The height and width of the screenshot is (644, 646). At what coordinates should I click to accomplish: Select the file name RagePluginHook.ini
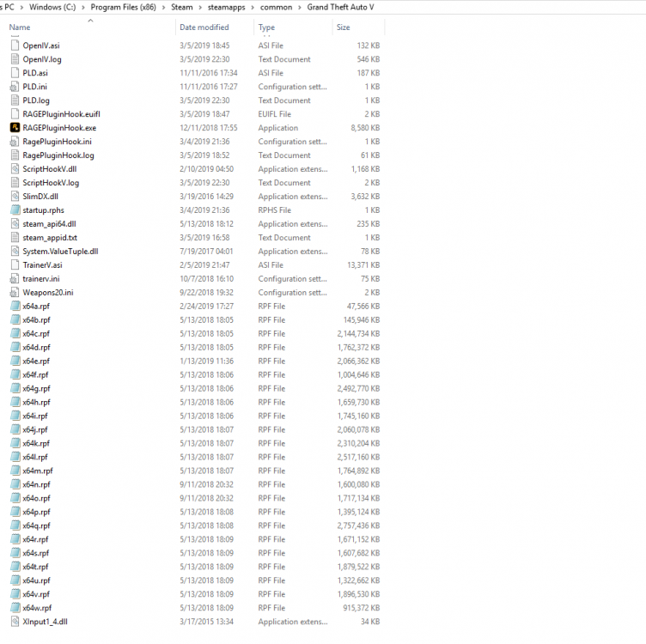click(x=58, y=141)
